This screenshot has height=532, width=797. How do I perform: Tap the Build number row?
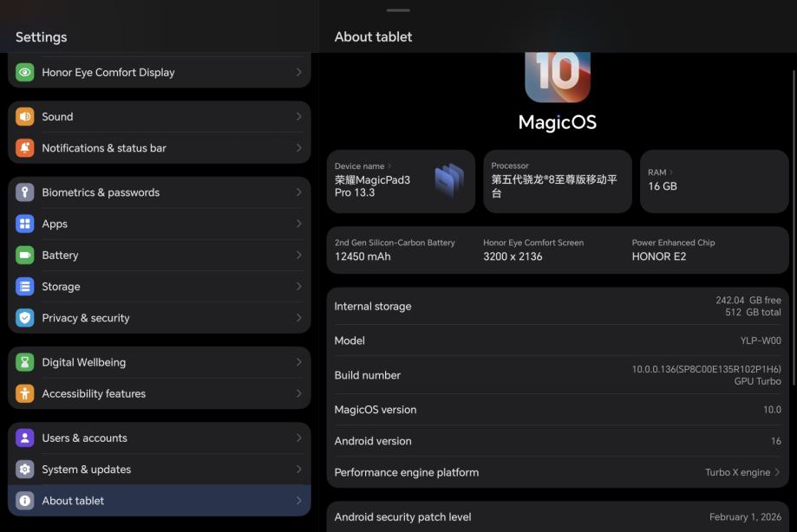558,375
